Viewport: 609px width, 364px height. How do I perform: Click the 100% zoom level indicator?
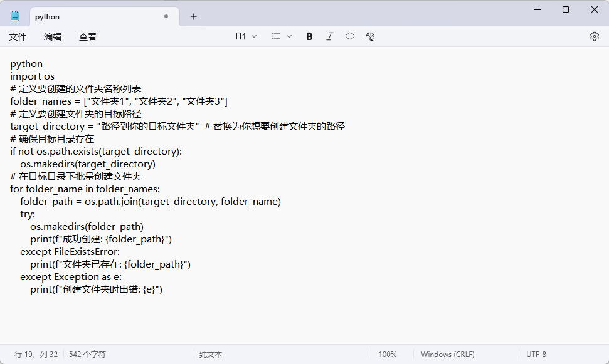point(387,355)
